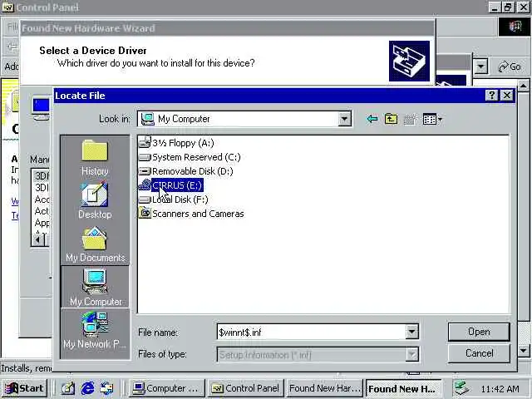Click Control Panel scrollbar up arrow
The height and width of the screenshot is (399, 532).
pos(523,85)
